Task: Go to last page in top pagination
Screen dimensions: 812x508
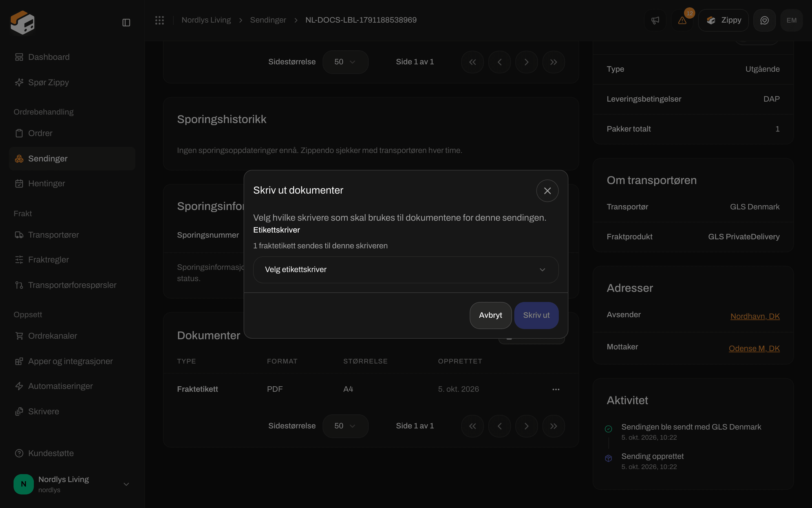Action: 554,62
